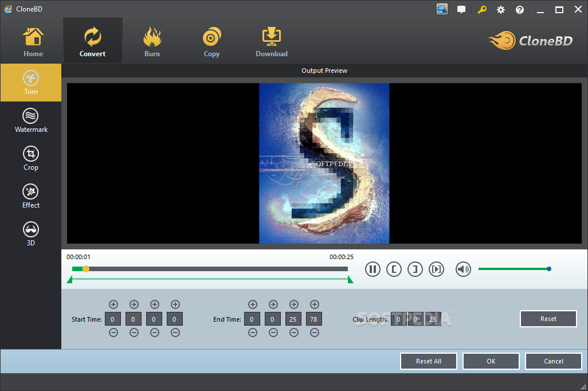Image resolution: width=588 pixels, height=391 pixels.
Task: Click the video preview thumbnail
Action: point(324,163)
